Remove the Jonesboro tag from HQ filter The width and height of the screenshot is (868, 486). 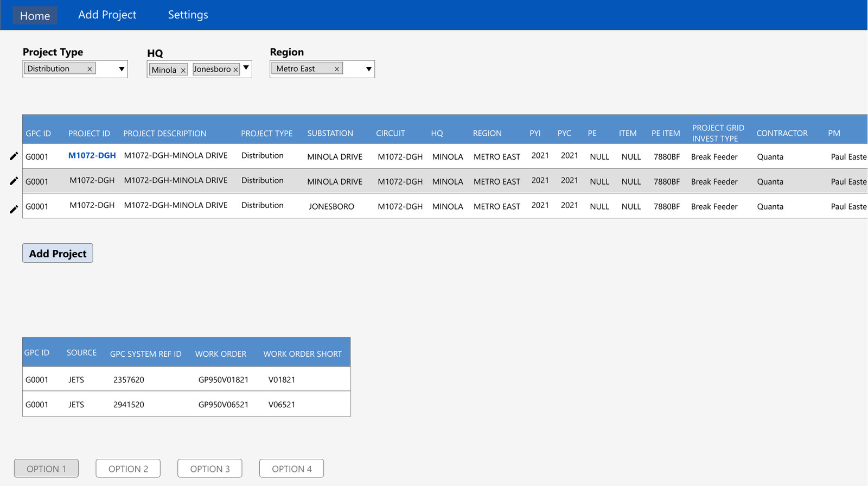tap(235, 70)
